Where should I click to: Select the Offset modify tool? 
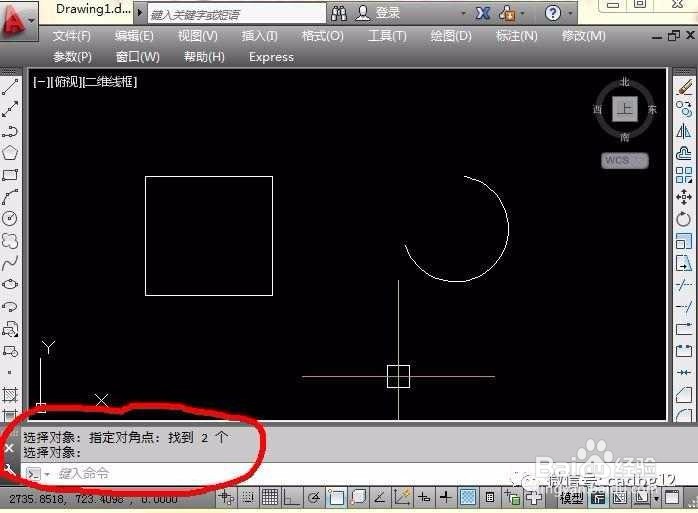[x=684, y=153]
